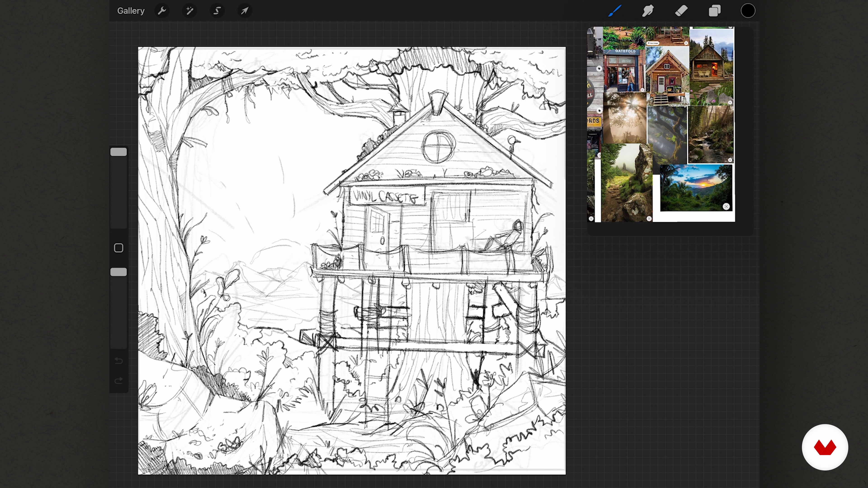Click the VINYL CASSETTE sign on the sketch
This screenshot has height=488, width=868.
[x=387, y=196]
